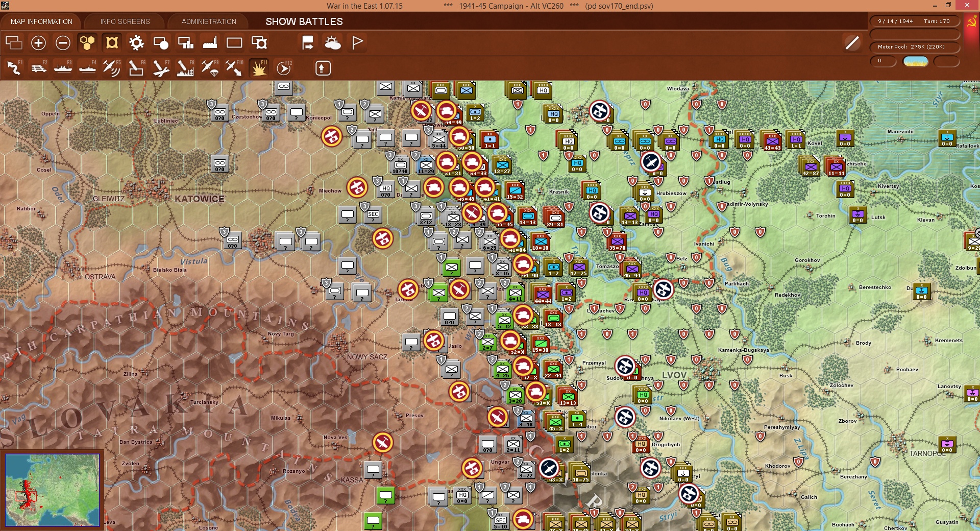Click the rectangle-with-circle toolbar icon
This screenshot has width=980, height=531.
click(x=161, y=43)
